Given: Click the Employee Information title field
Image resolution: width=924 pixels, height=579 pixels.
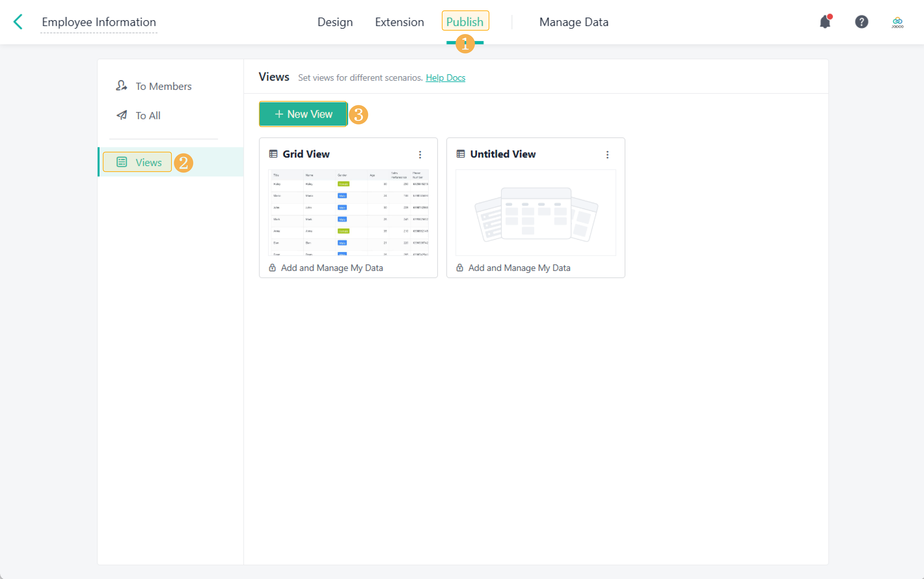Looking at the screenshot, I should point(99,22).
